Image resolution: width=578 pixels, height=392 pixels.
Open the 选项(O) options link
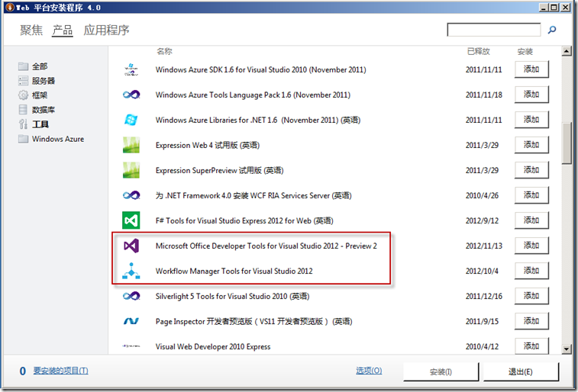point(369,371)
